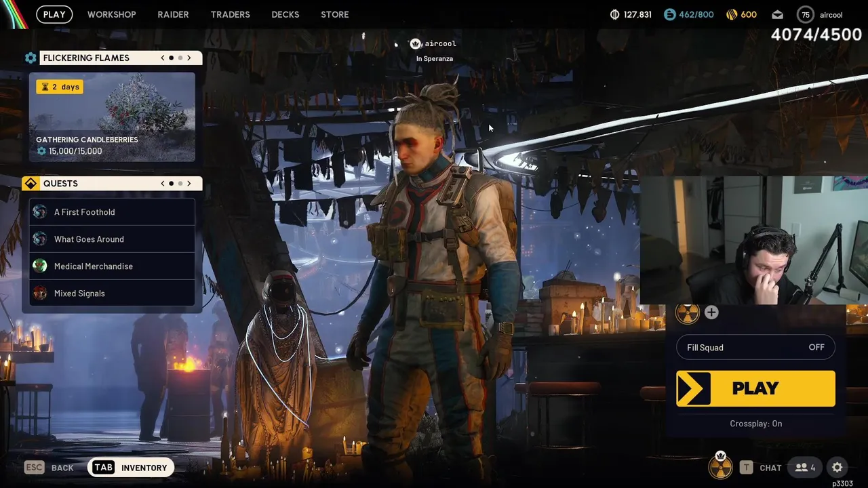Click the level 75 badge
The height and width of the screenshot is (488, 868).
pos(806,15)
